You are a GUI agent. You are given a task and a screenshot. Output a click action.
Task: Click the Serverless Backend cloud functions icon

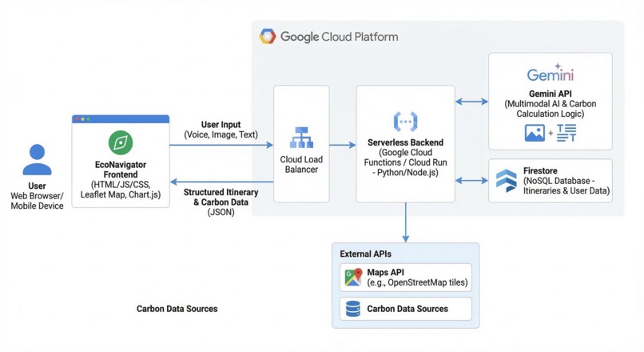point(405,122)
